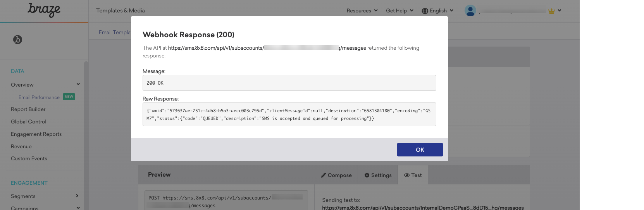Go to Report Builder
Screen dimensions: 644x210
click(x=28, y=109)
